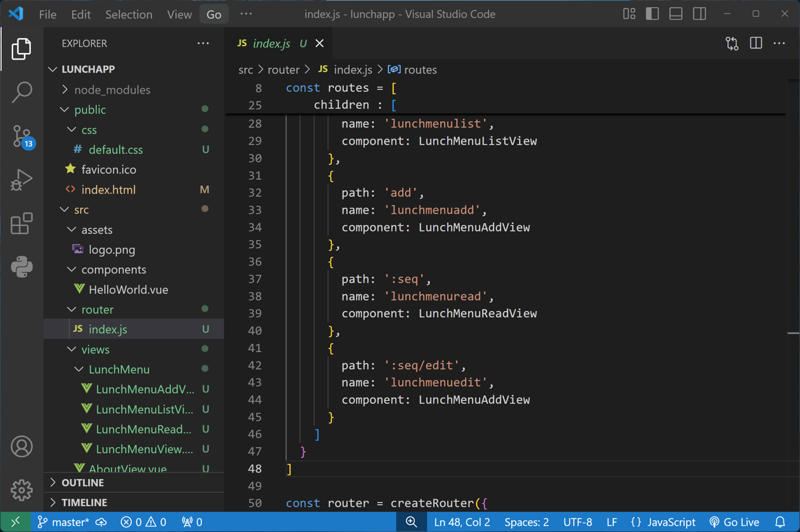Viewport: 800px width, 532px height.
Task: Open Explorer Views and More Actions
Action: click(x=203, y=44)
